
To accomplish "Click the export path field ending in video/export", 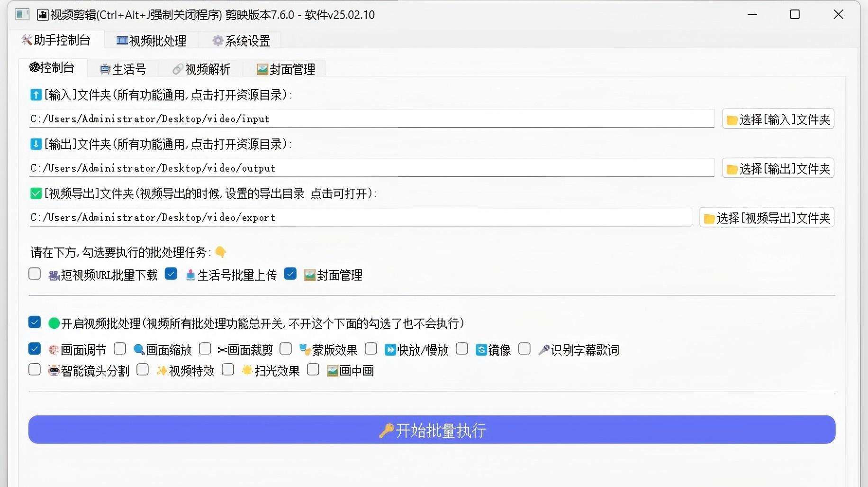I will coord(360,217).
